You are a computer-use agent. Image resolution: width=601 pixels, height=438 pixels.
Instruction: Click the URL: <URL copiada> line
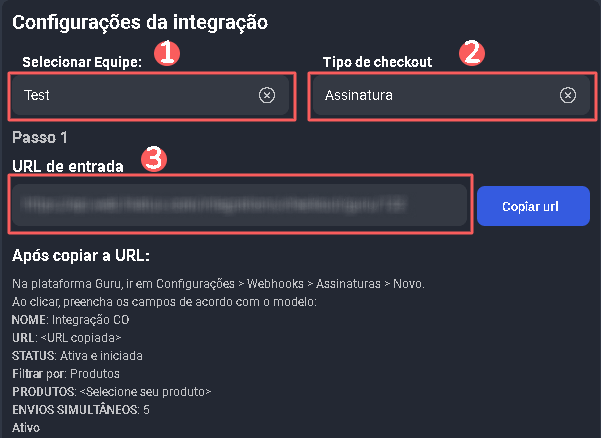click(x=66, y=337)
